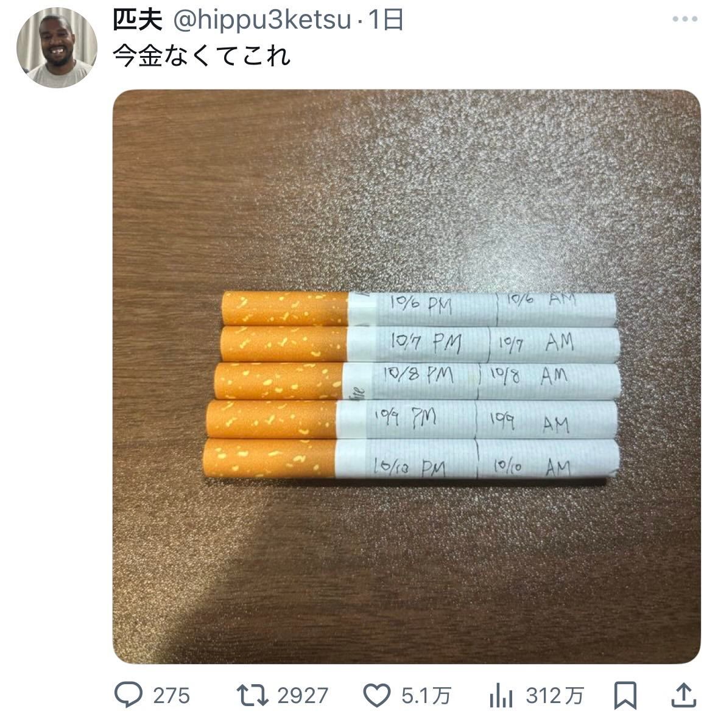Click the tweet text 今金なくてこれ
718x728 pixels.
[202, 56]
